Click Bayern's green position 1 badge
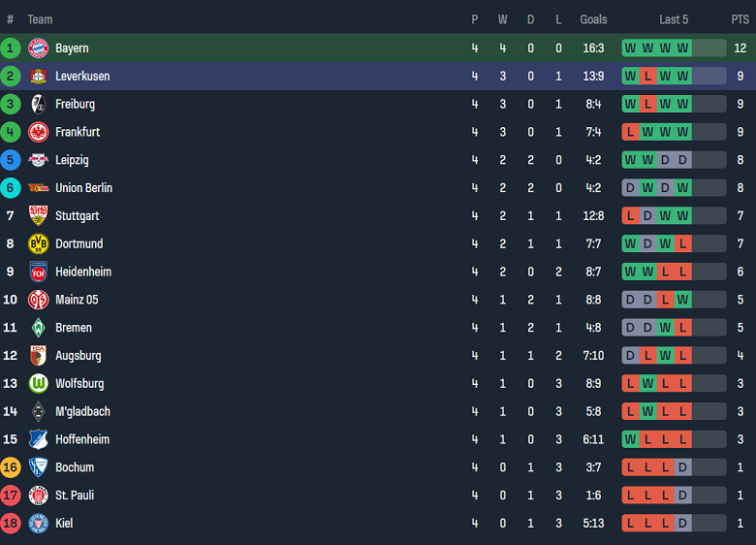Viewport: 756px width, 545px height. point(11,48)
